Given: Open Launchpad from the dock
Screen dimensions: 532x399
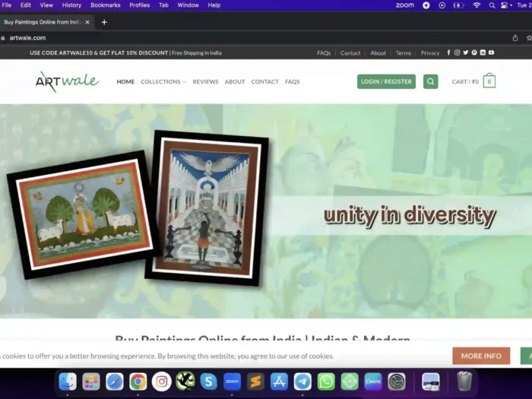Looking at the screenshot, I should [x=91, y=382].
